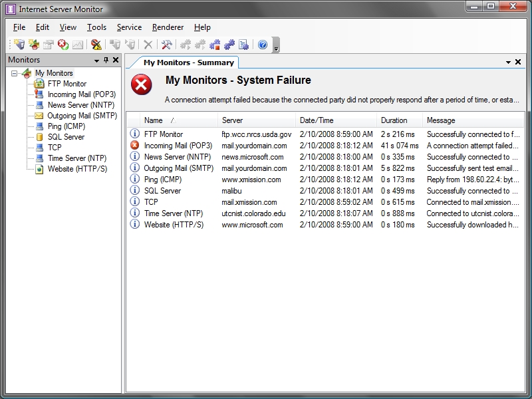This screenshot has height=399, width=532.
Task: Collapse the My Monitors tree node
Action: point(15,73)
